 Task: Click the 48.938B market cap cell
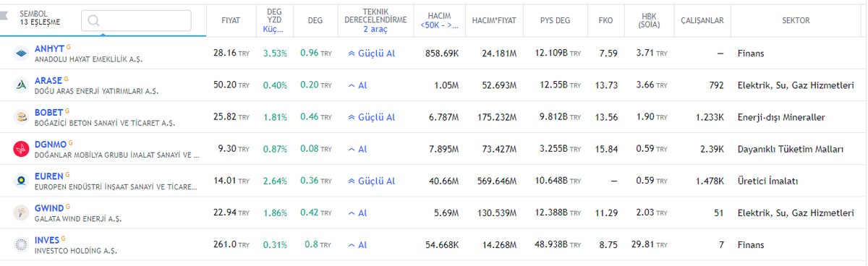[x=558, y=245]
